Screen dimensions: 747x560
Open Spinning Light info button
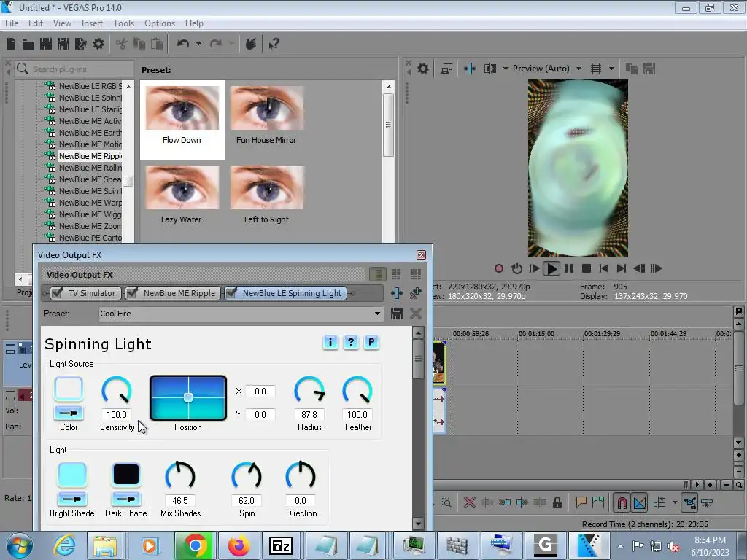click(x=330, y=342)
